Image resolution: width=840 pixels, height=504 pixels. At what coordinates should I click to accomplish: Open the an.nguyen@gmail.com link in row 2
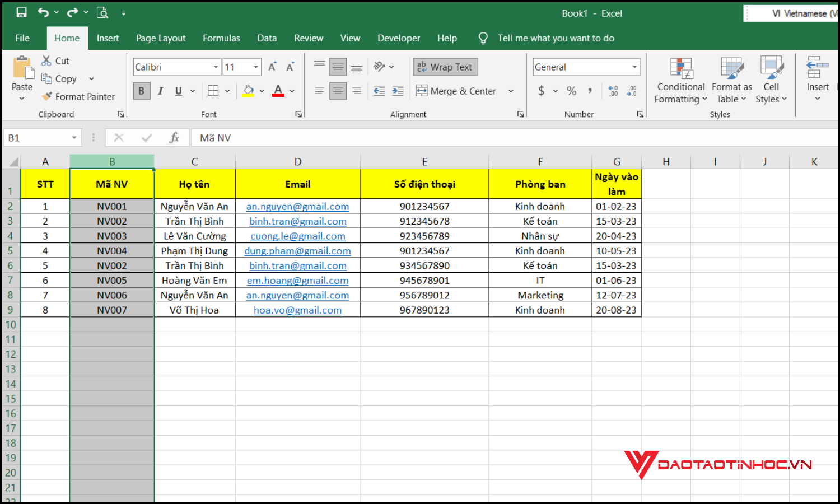pyautogui.click(x=297, y=206)
